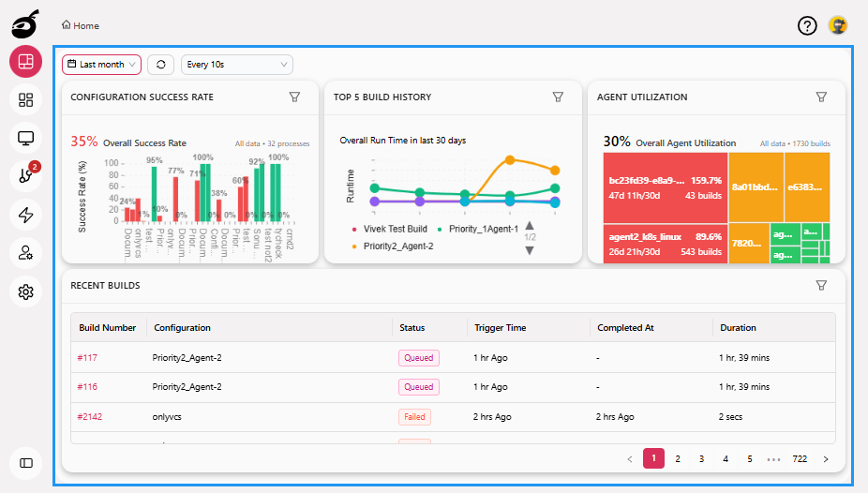Open the settings gear icon
Screen dimensions: 868x493
click(x=26, y=292)
